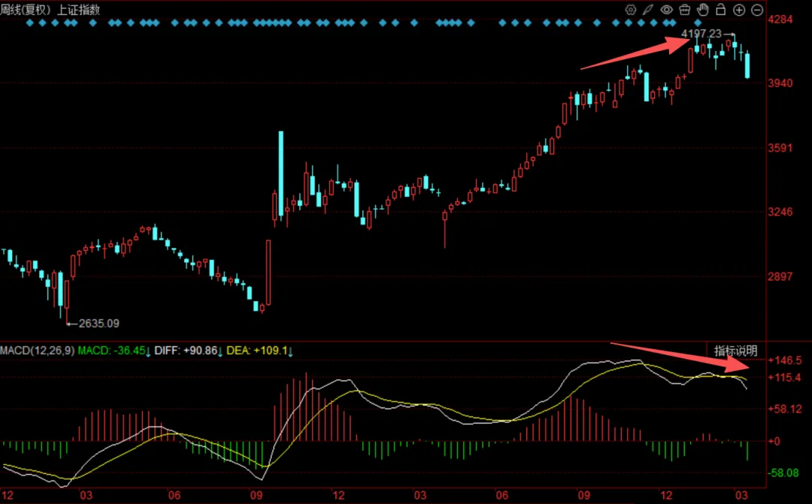Click the leftmost blue diamond info marker
This screenshot has height=504, width=812.
(x=29, y=23)
